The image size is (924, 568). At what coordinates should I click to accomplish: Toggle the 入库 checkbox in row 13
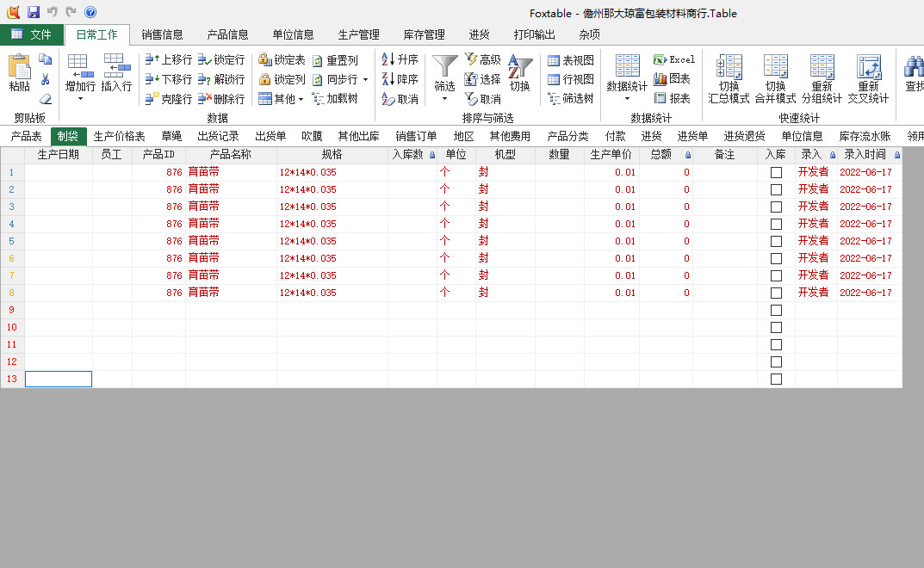[776, 379]
